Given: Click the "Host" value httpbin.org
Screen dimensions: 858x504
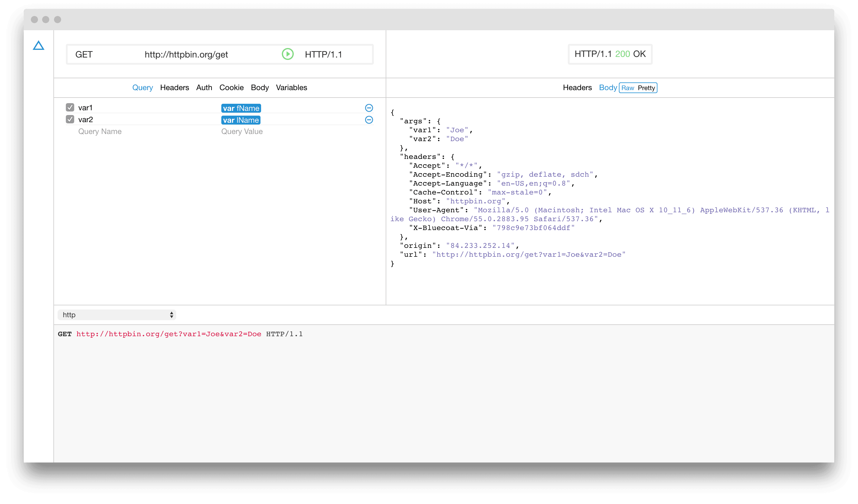Looking at the screenshot, I should point(476,201).
